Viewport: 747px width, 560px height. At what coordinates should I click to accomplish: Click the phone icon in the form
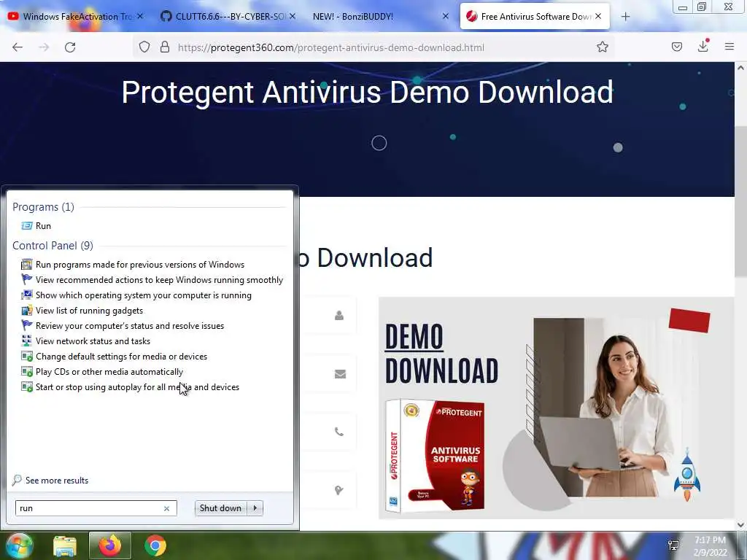pos(338,432)
